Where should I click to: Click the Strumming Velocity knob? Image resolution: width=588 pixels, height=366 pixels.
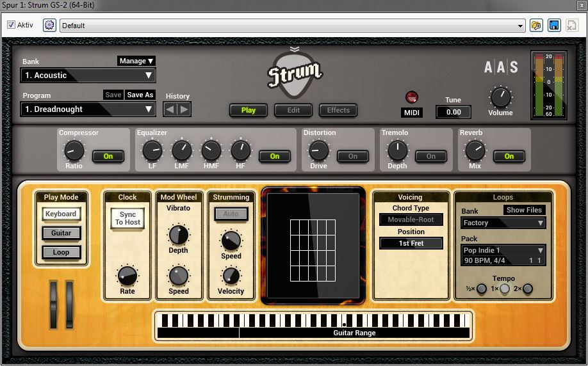click(231, 276)
